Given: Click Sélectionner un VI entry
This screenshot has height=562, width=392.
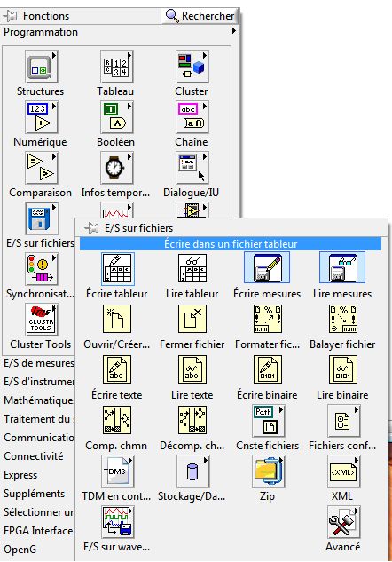Looking at the screenshot, I should click(x=39, y=512).
